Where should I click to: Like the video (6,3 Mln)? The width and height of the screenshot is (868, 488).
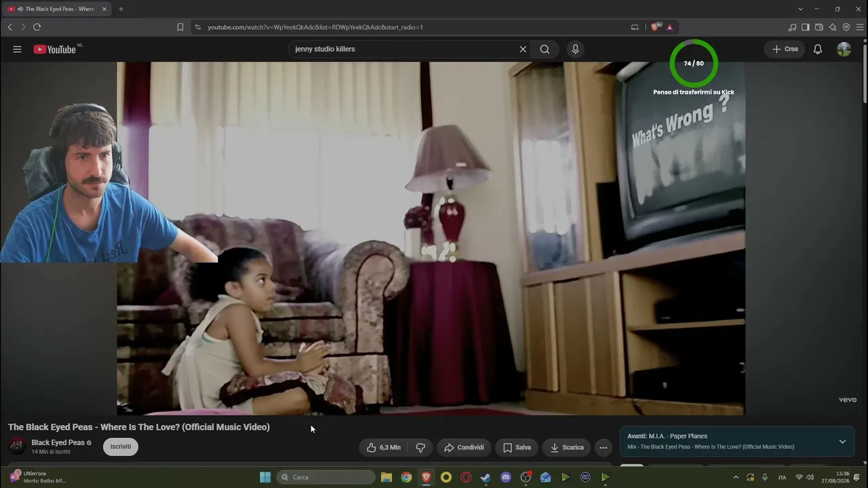(x=383, y=447)
